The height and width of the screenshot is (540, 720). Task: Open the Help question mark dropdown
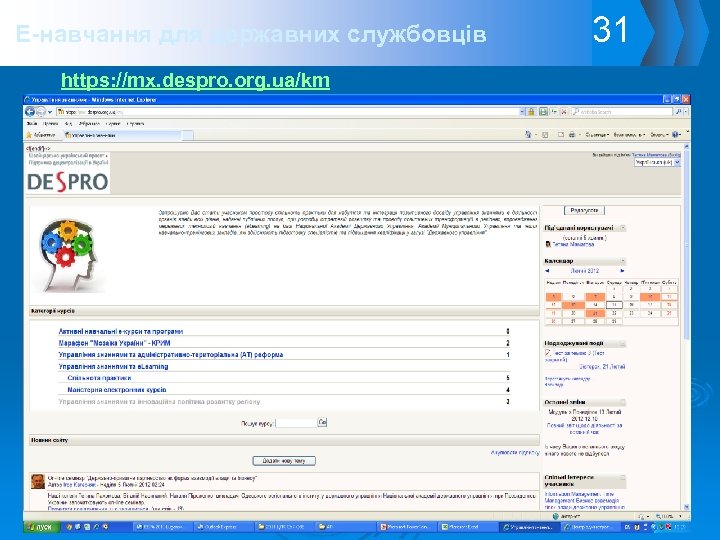tap(676, 135)
